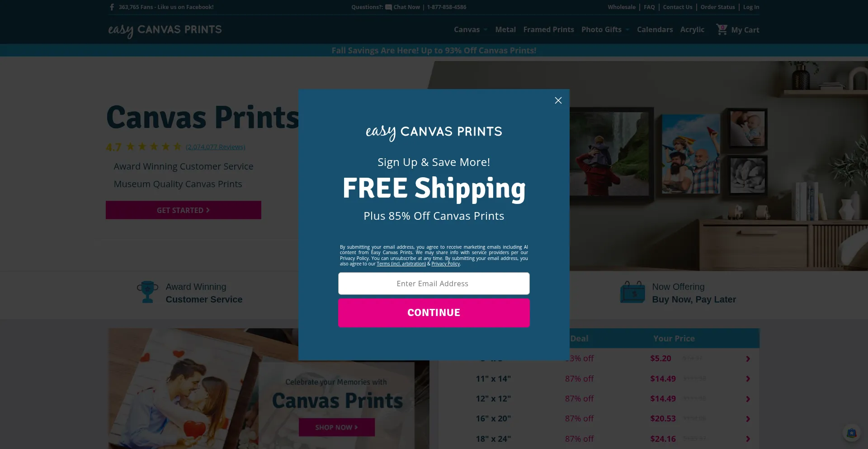Close the sign-up popup with the X
Image resolution: width=868 pixels, height=449 pixels.
(558, 100)
